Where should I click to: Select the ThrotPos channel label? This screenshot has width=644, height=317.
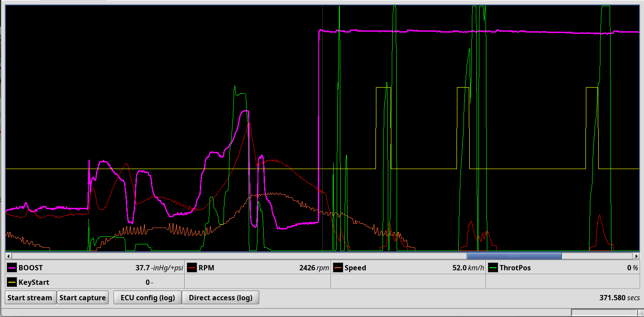click(x=515, y=268)
